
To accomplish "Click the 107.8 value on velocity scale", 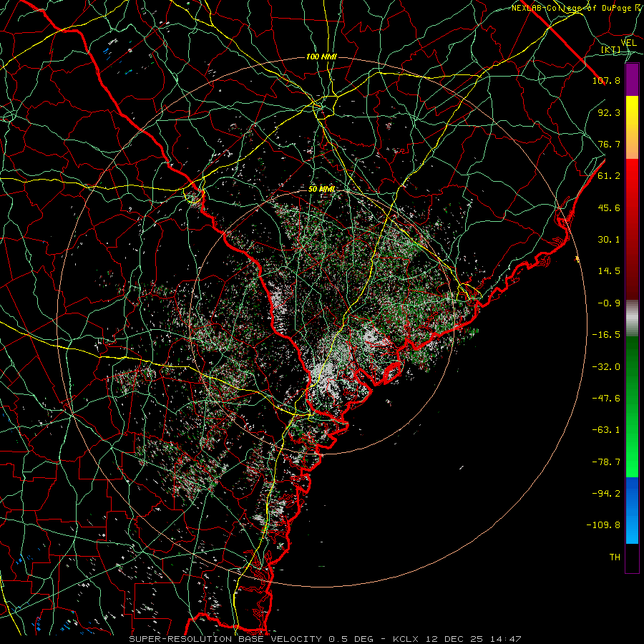I will pyautogui.click(x=606, y=80).
